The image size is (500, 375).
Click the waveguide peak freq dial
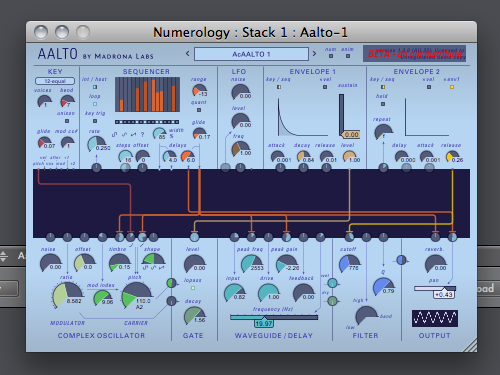pos(251,263)
